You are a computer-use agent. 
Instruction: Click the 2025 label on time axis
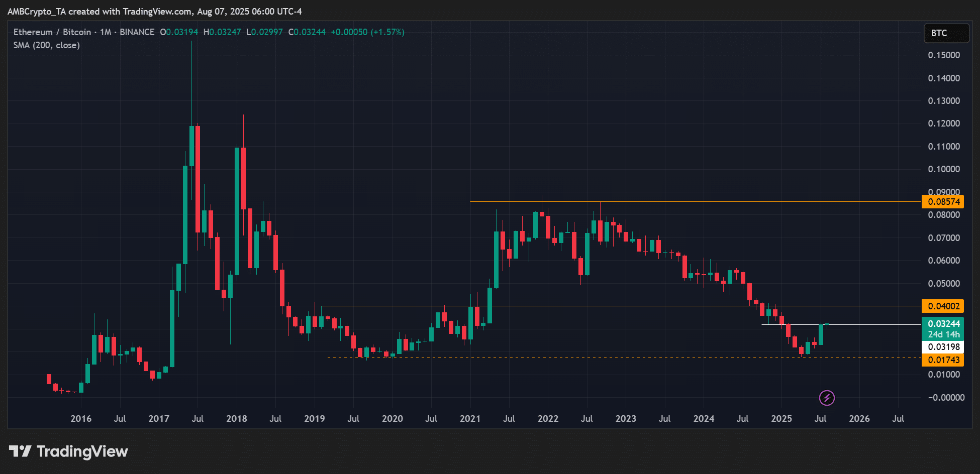[x=781, y=419]
